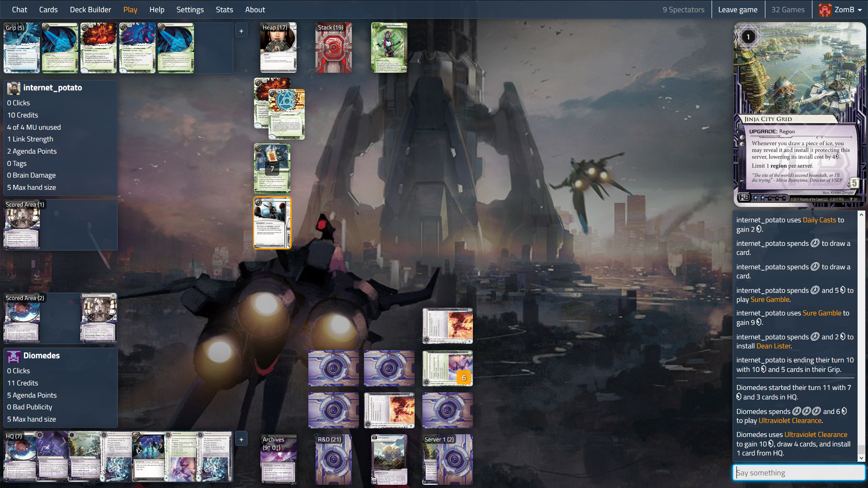This screenshot has width=868, height=488.
Task: Click the internet_potato player name
Action: pyautogui.click(x=52, y=88)
